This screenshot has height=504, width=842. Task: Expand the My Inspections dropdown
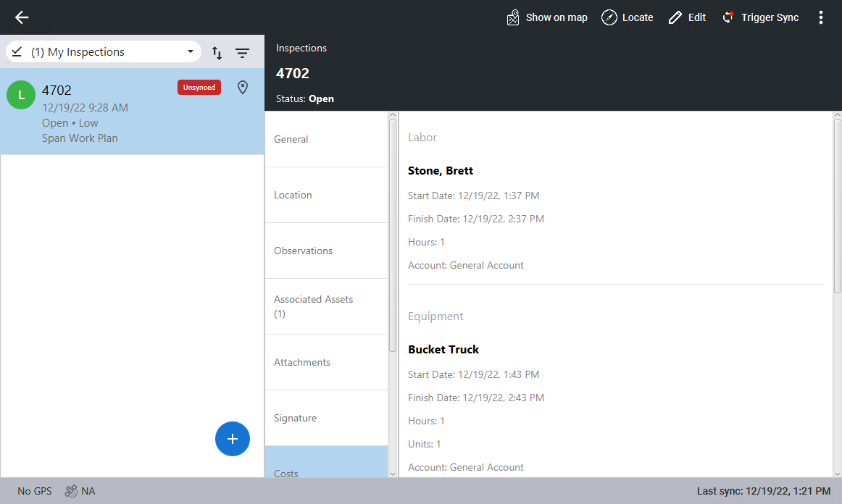point(191,52)
